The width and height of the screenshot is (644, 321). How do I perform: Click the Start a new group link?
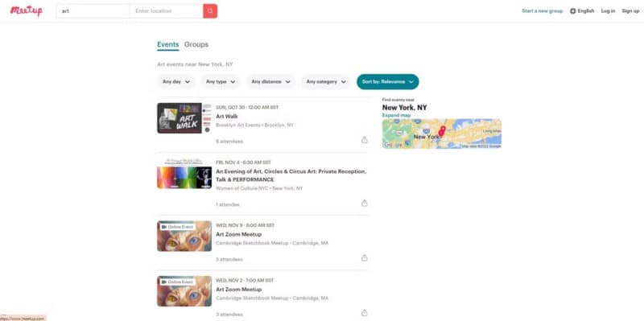(x=542, y=11)
